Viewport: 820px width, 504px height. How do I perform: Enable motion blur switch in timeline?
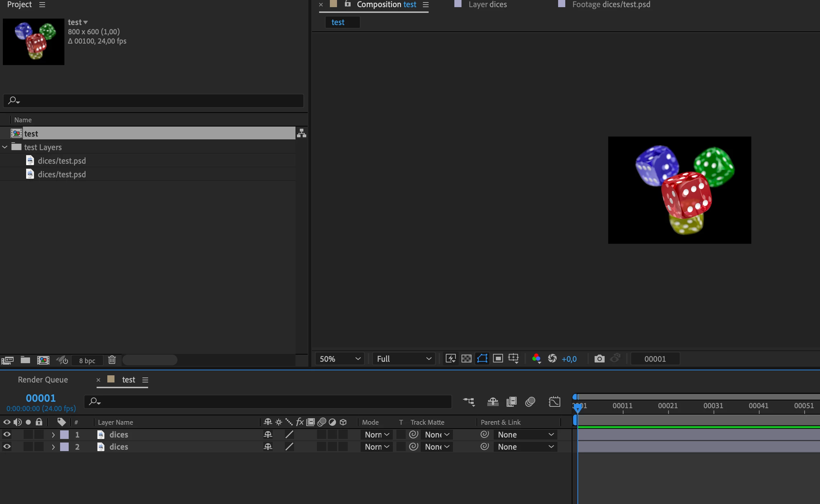530,402
